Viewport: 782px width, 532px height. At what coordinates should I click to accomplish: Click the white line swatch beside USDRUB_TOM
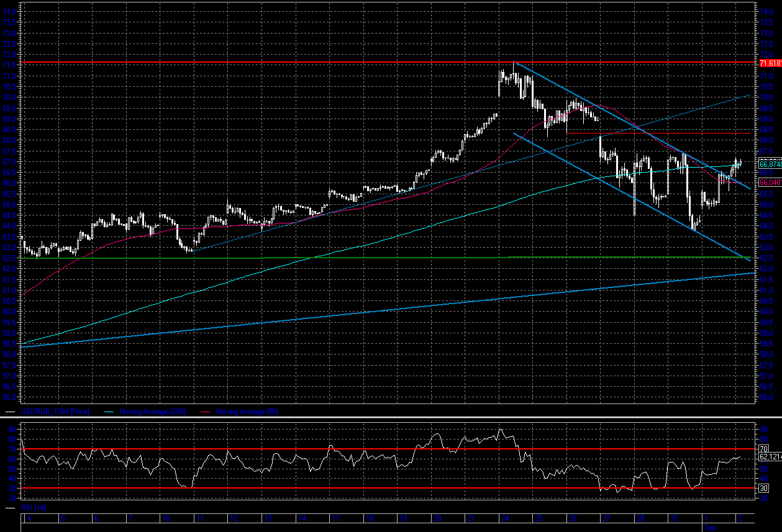coord(10,412)
